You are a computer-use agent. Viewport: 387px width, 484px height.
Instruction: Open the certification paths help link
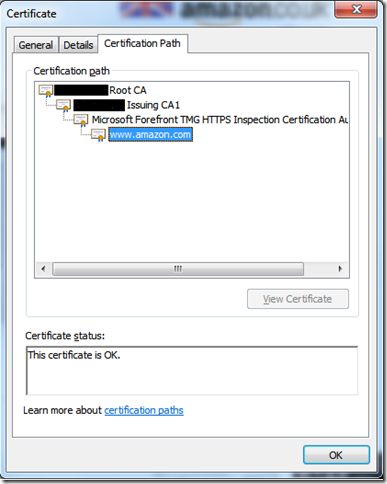click(x=144, y=410)
